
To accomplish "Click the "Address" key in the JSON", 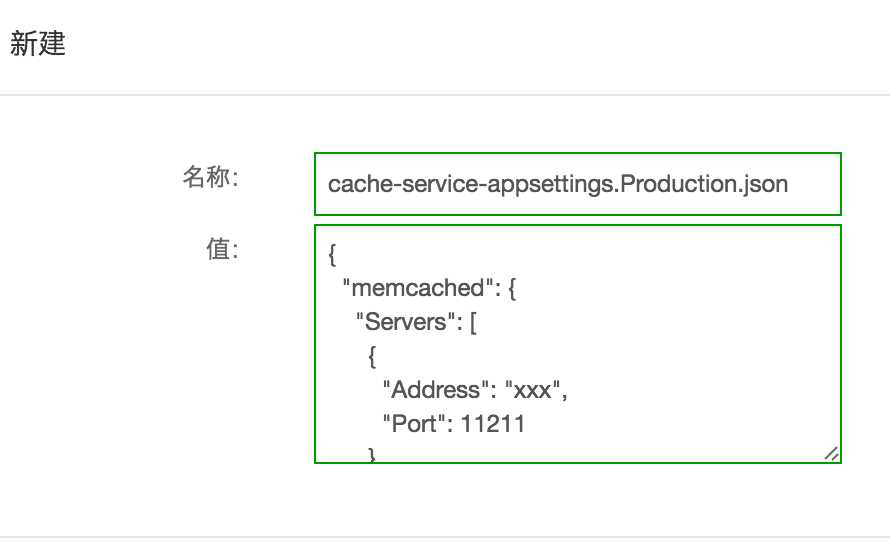I will [x=432, y=390].
